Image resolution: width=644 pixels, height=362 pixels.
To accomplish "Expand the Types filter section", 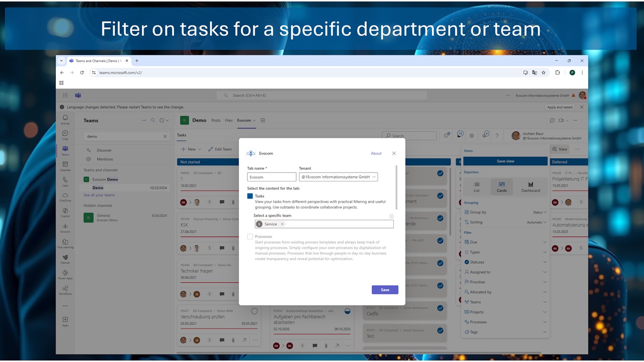I will click(x=505, y=252).
